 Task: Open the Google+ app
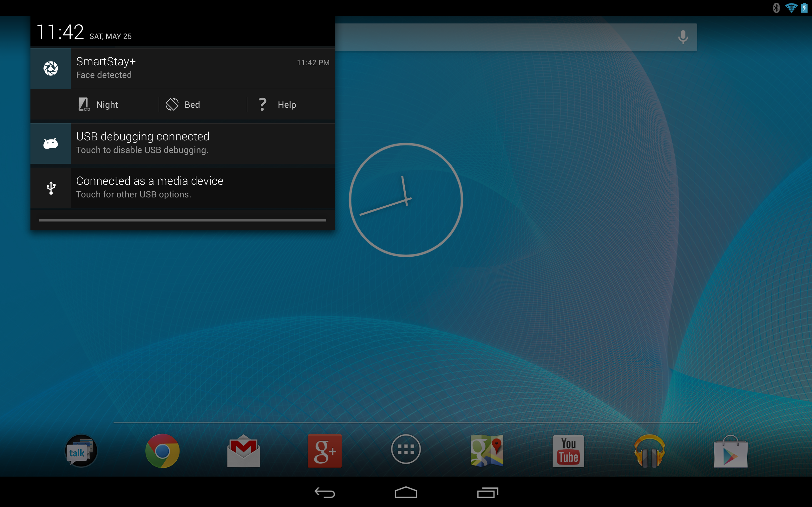[x=325, y=451]
